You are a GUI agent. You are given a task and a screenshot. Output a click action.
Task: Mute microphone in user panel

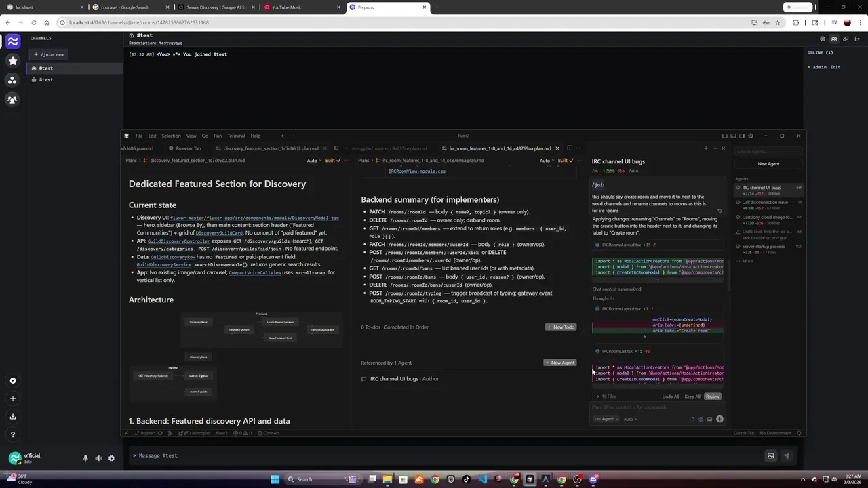point(85,458)
